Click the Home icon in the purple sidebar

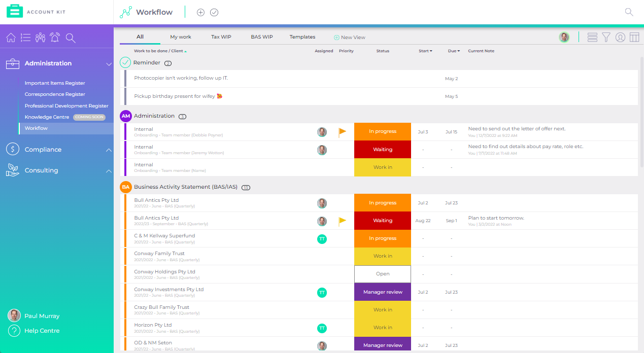[x=10, y=38]
